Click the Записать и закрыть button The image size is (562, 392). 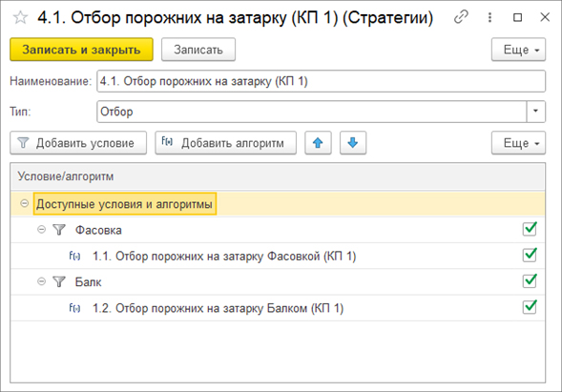click(81, 50)
